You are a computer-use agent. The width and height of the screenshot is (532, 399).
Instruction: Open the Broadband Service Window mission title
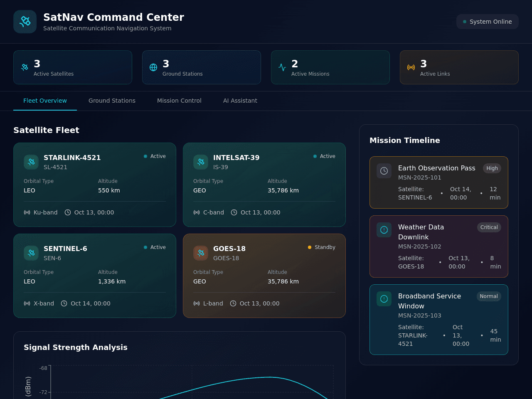pos(429,301)
